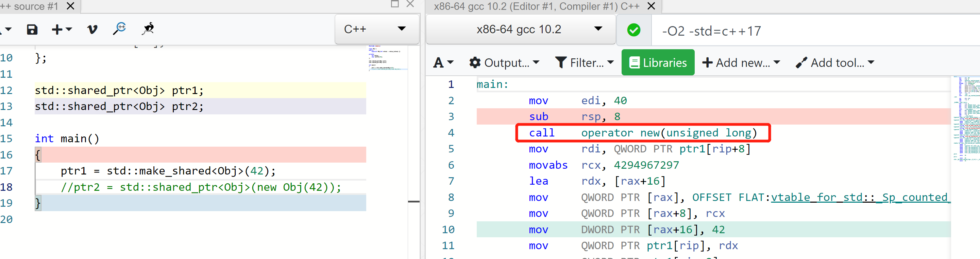
Task: Click the make_shared<Obj>(42) source line
Action: pos(168,171)
